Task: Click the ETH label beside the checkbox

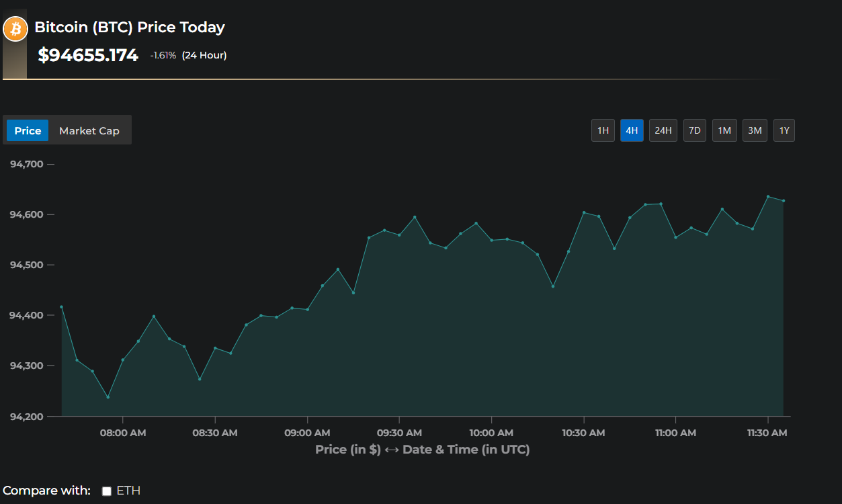Action: coord(128,491)
